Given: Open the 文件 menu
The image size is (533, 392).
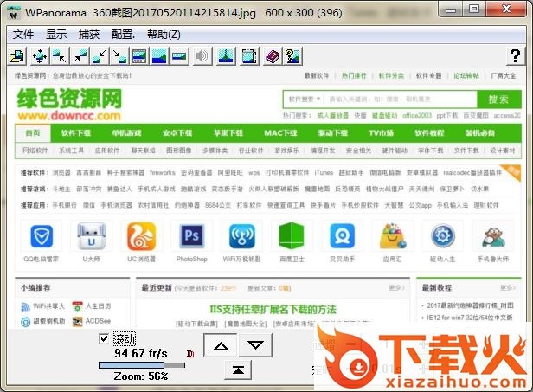Looking at the screenshot, I should pos(23,35).
